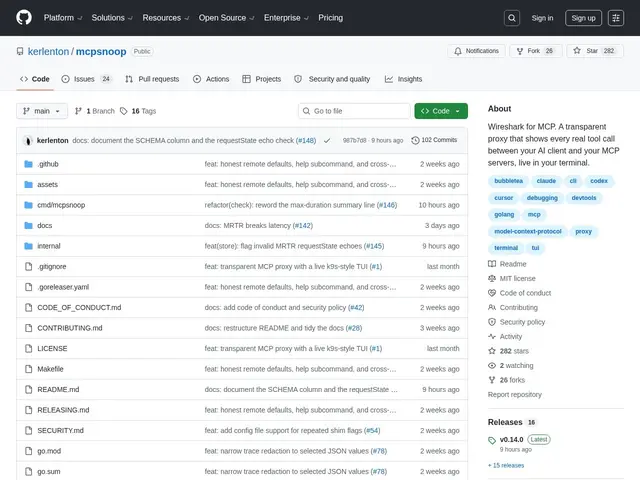Click the Notifications bell button
640x480 pixels.
click(x=476, y=51)
